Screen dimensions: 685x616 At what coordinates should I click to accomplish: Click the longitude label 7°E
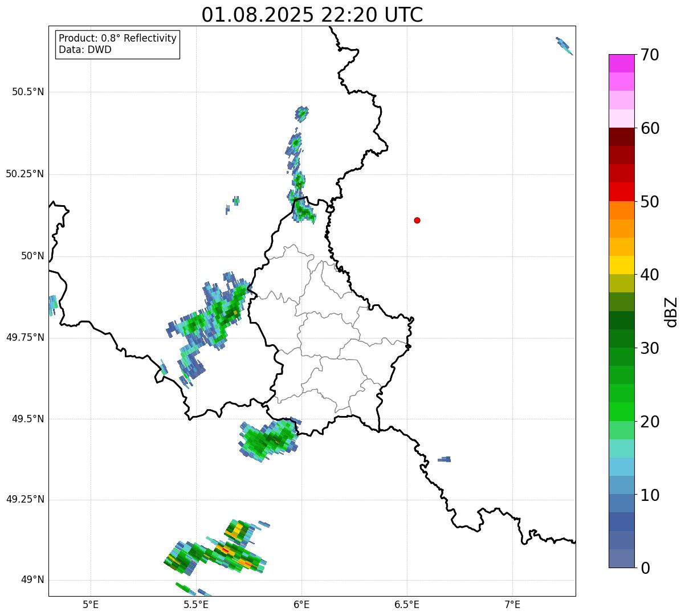coord(512,604)
